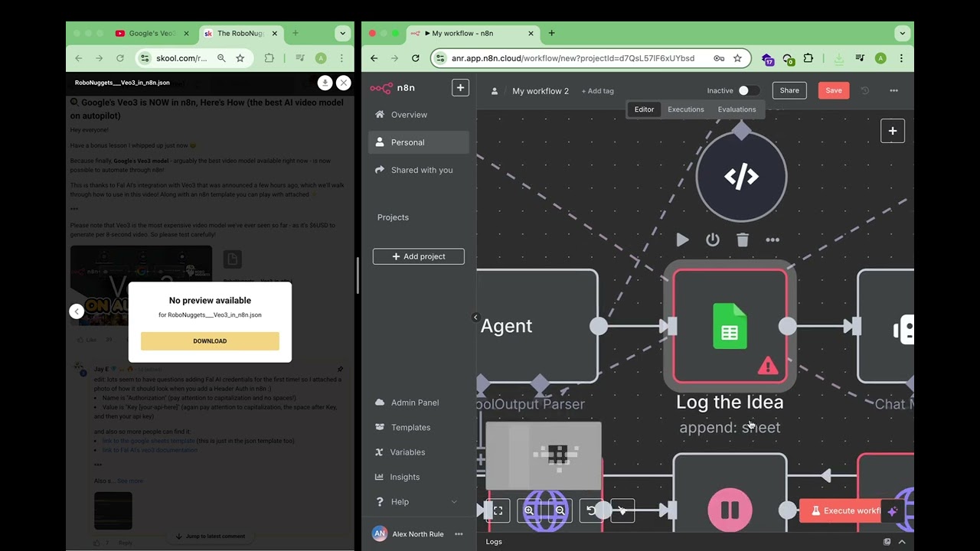The height and width of the screenshot is (551, 980).
Task: Deactivate node with power icon
Action: (x=713, y=240)
